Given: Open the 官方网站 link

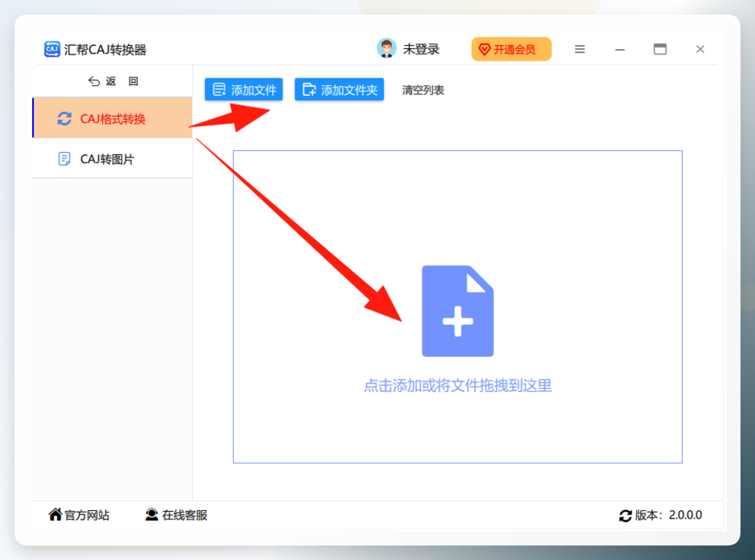Looking at the screenshot, I should [79, 516].
